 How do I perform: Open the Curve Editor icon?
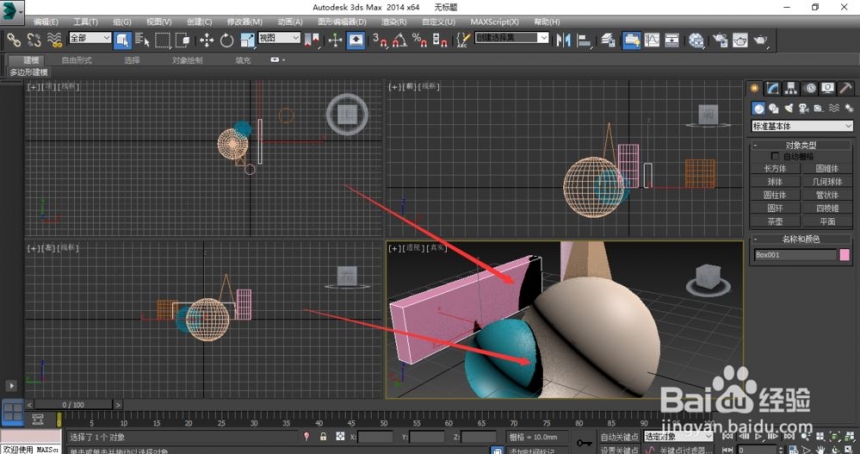pyautogui.click(x=652, y=40)
